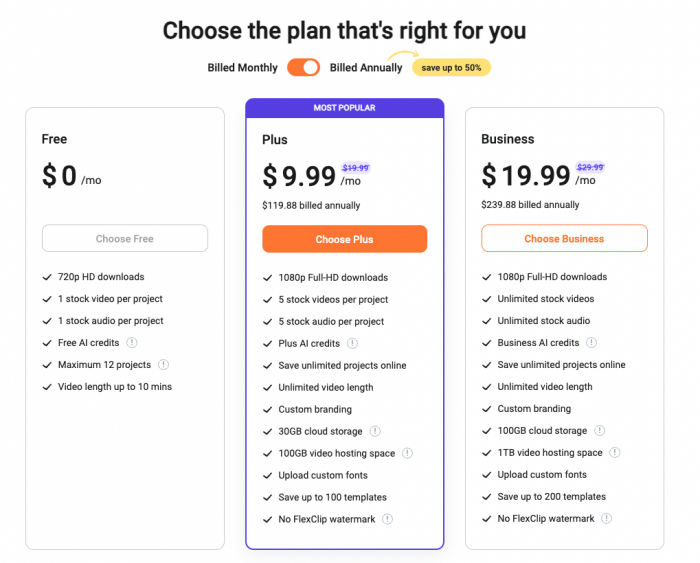This screenshot has height=563, width=700.
Task: Click info icon beside Maximum 12 projects
Action: click(x=163, y=364)
